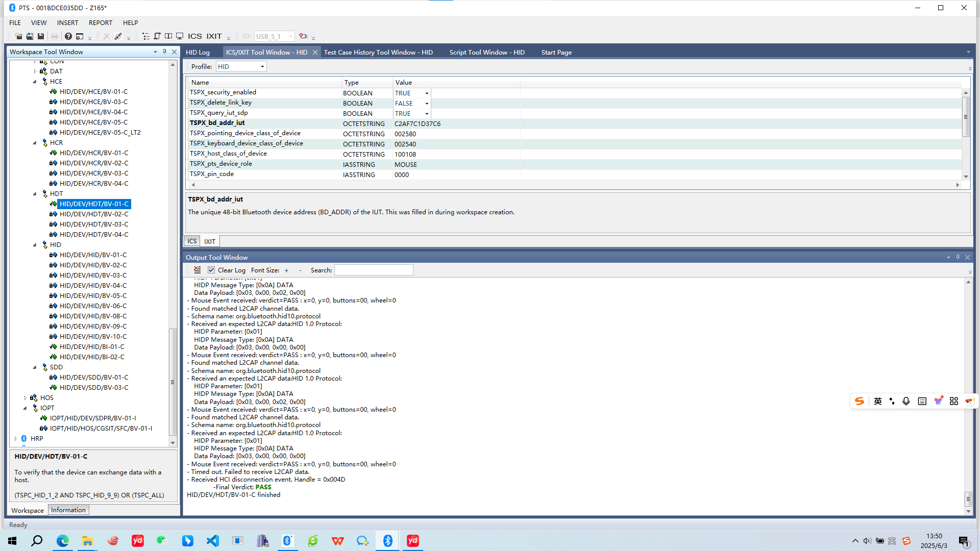Click the output Search input field
Image resolution: width=980 pixels, height=551 pixels.
click(374, 270)
